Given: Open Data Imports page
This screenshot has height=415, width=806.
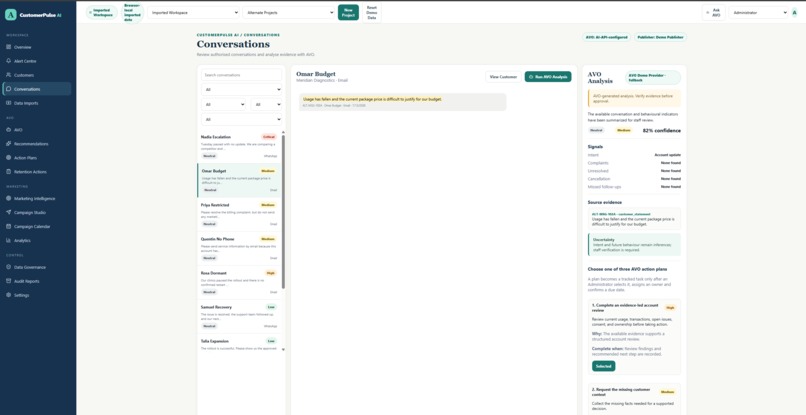Looking at the screenshot, I should [x=35, y=103].
